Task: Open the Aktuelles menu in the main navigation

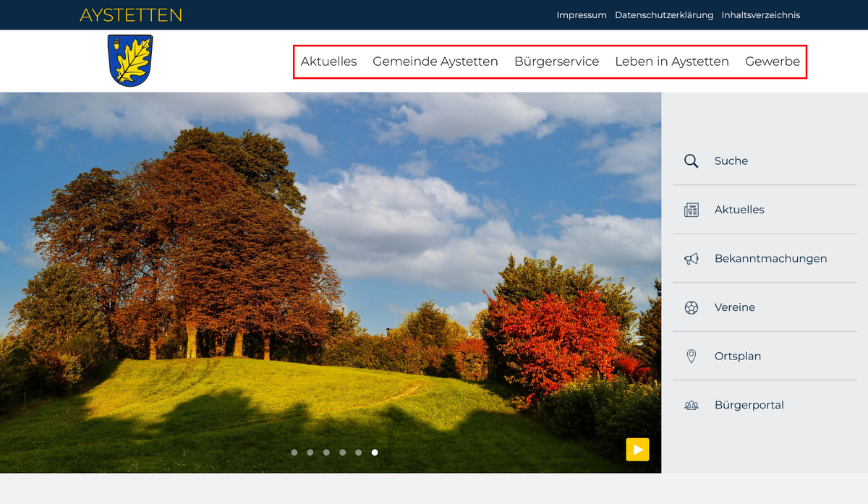Action: tap(328, 61)
